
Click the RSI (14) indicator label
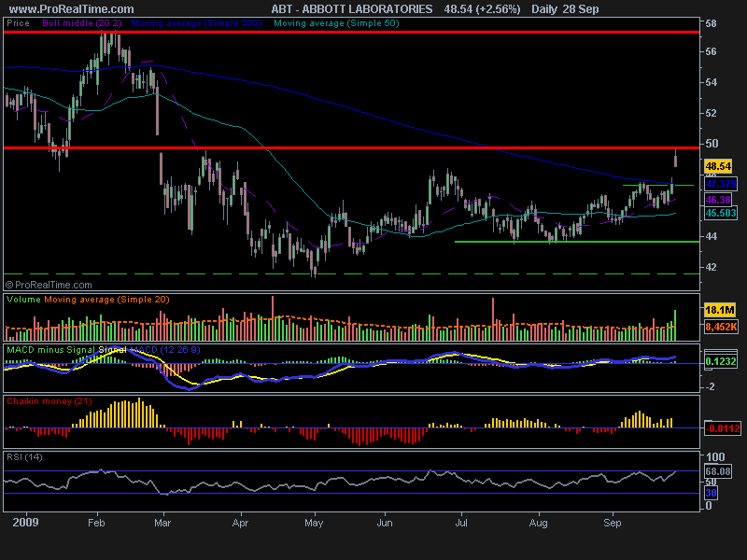(25, 457)
